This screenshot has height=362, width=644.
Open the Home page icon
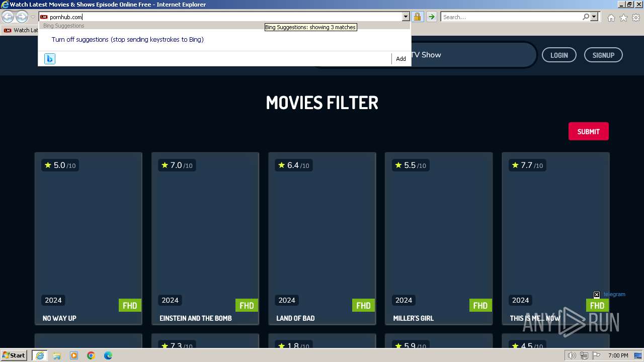click(x=611, y=18)
